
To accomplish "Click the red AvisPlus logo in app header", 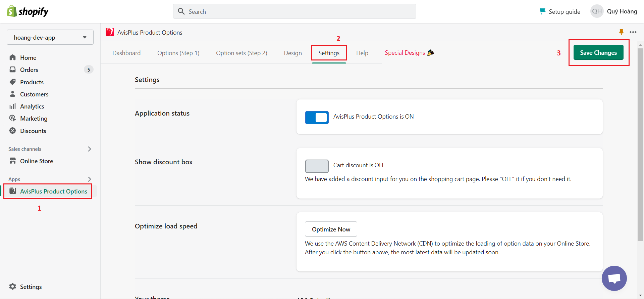I will click(x=110, y=32).
